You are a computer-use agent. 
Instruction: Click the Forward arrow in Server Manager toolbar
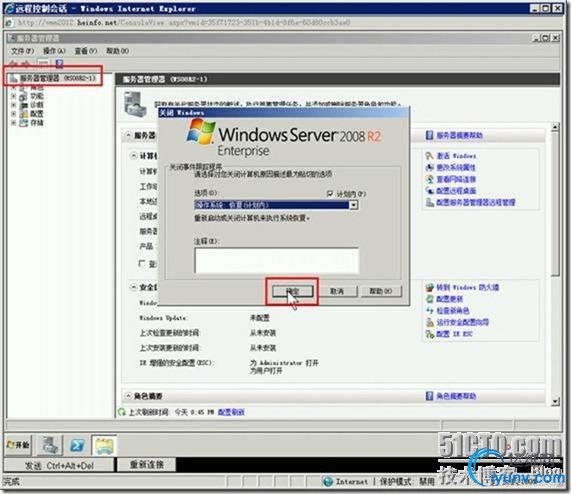25,64
